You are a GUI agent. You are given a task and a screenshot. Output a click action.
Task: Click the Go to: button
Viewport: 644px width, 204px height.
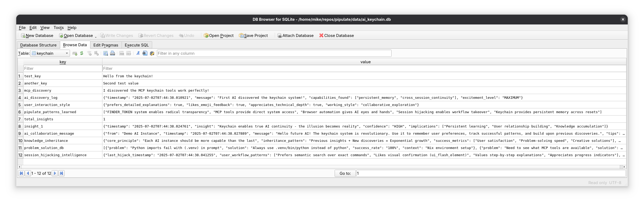pyautogui.click(x=345, y=173)
